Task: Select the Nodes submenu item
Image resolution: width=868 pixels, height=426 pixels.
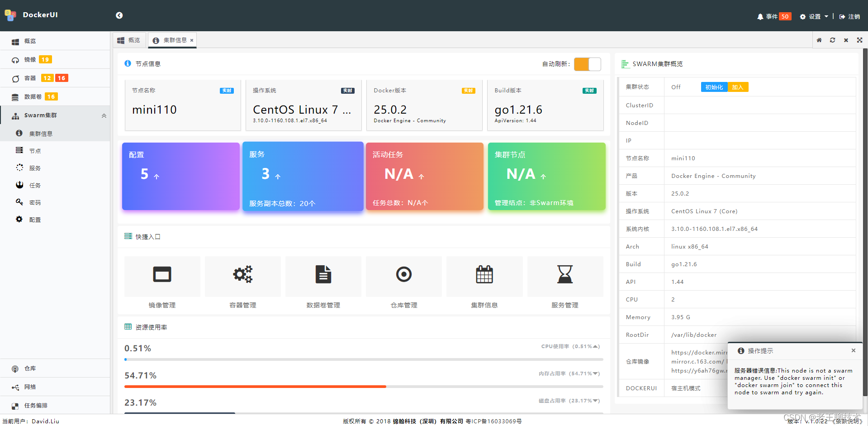Action: click(55, 151)
